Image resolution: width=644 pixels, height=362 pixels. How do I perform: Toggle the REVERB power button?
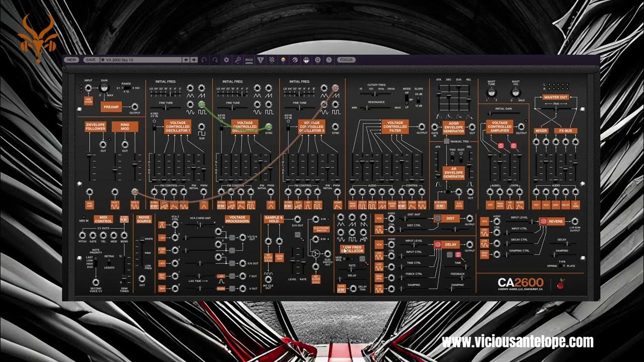[x=544, y=221]
